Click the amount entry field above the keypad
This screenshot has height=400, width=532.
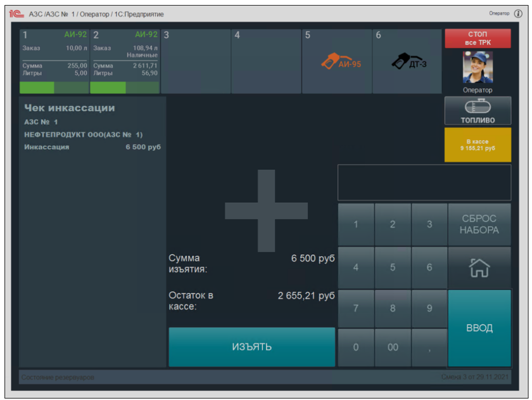click(424, 183)
